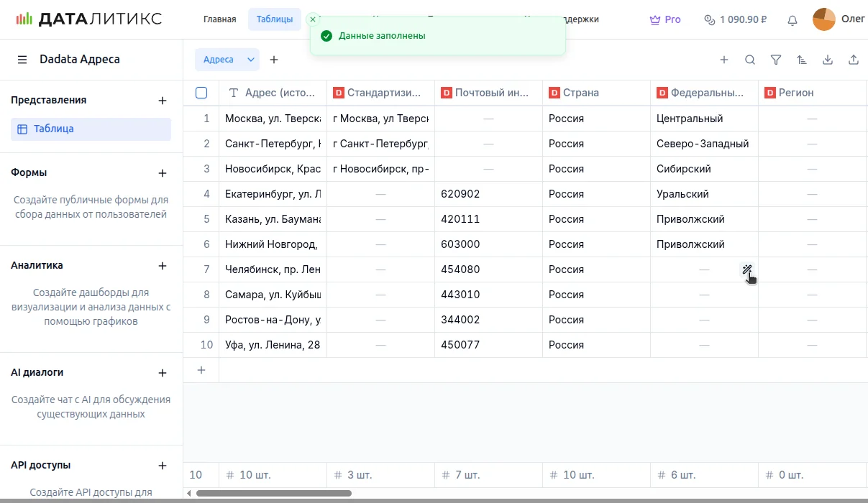Screen dimensions: 868x503
Task: Click the magic fill wand icon in row 7
Action: click(747, 269)
